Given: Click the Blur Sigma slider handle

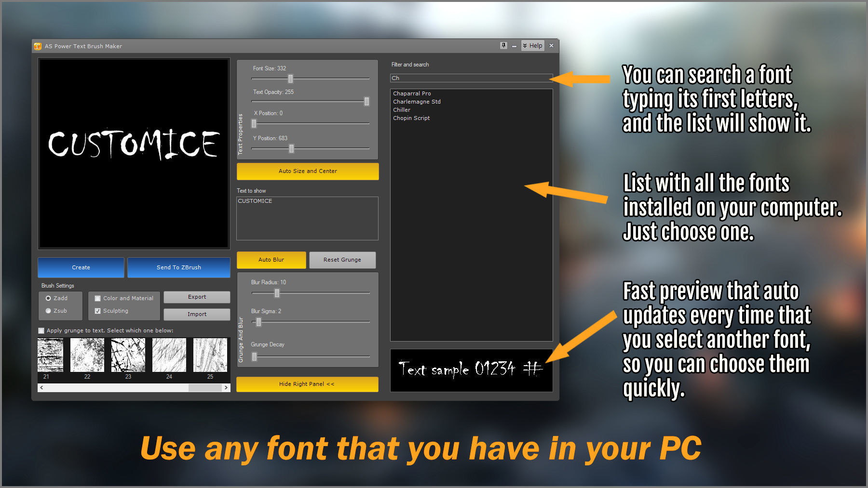Looking at the screenshot, I should [x=258, y=322].
